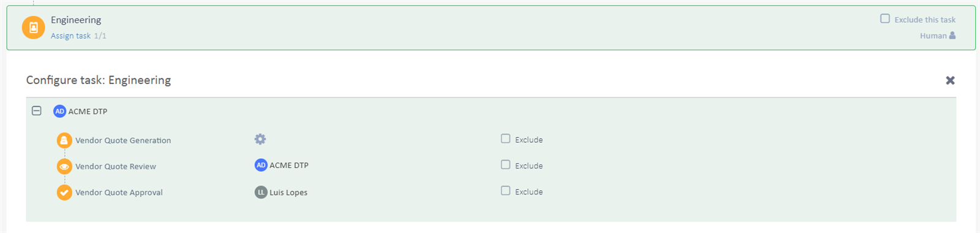
Task: Collapse the ACME DTP group
Action: coord(37,110)
